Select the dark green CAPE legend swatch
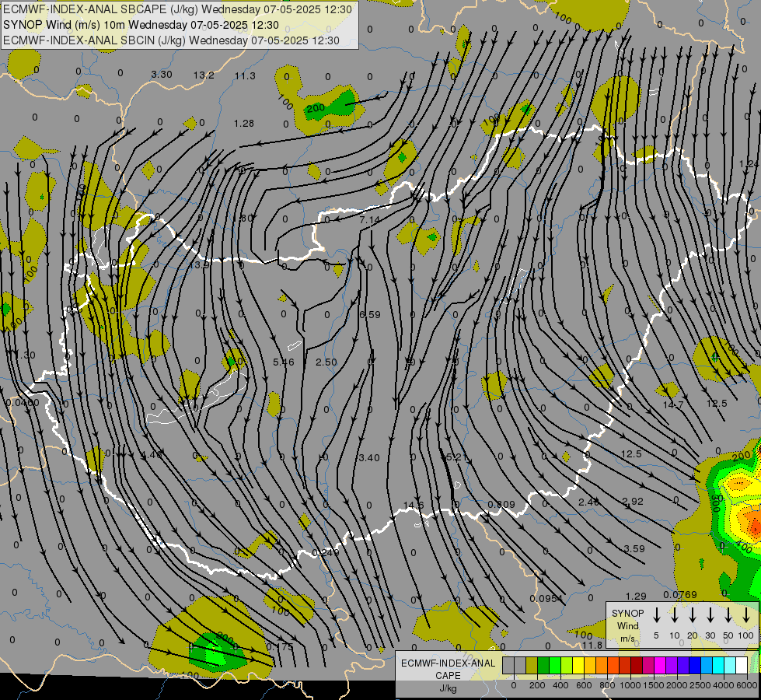Image resolution: width=761 pixels, height=700 pixels. click(x=543, y=665)
